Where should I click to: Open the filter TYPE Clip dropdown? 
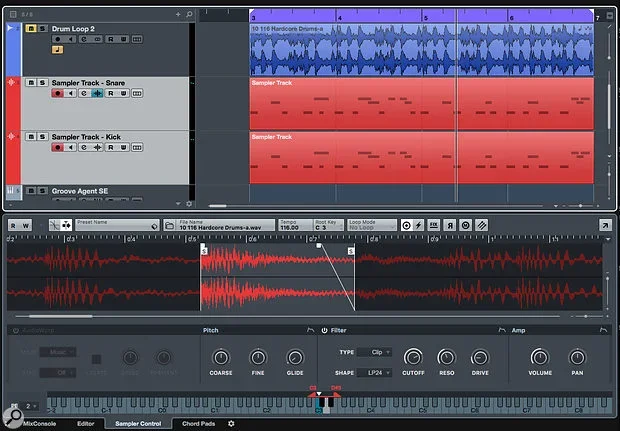375,353
